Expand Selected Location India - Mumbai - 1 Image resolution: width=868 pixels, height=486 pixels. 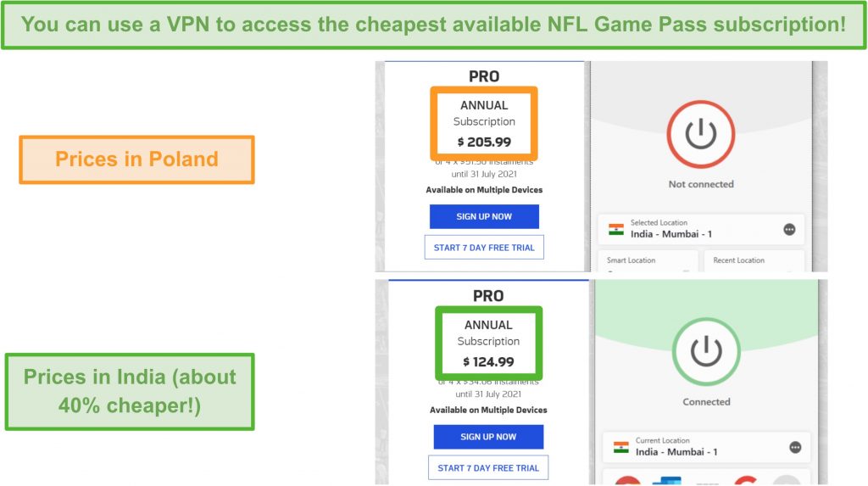pos(701,229)
